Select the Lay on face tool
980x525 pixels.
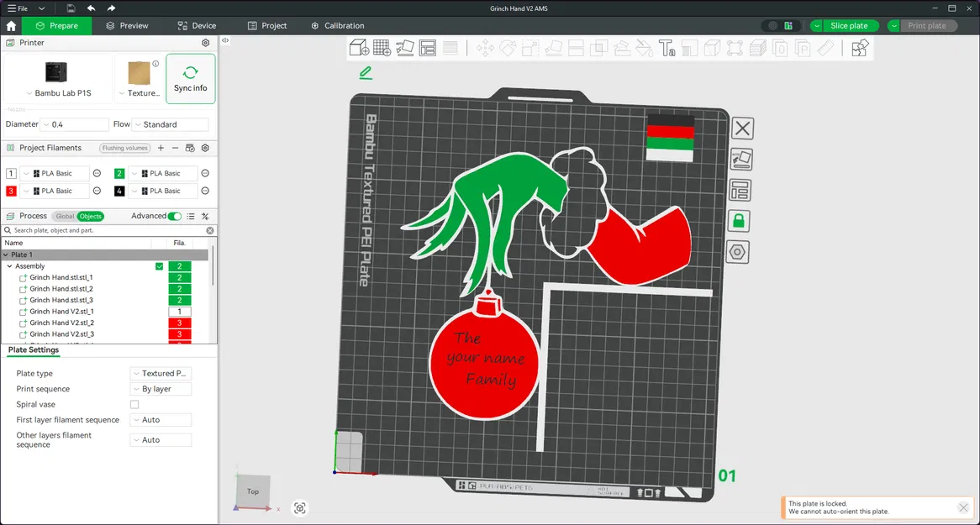pos(553,48)
